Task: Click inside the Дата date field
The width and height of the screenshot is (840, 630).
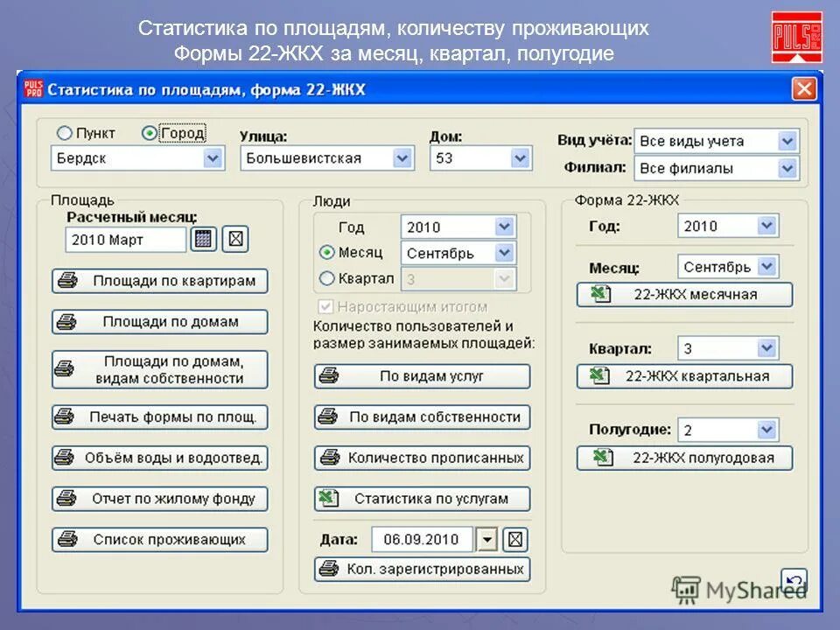Action: (x=424, y=539)
